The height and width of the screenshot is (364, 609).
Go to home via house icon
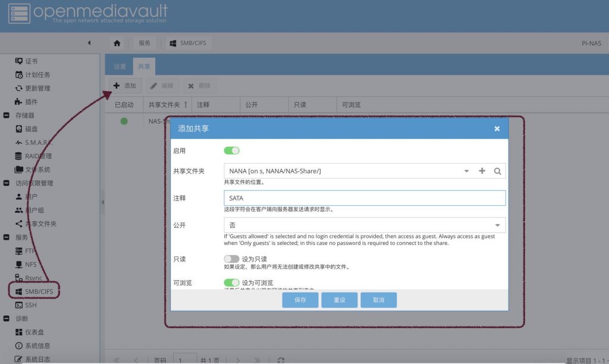117,43
